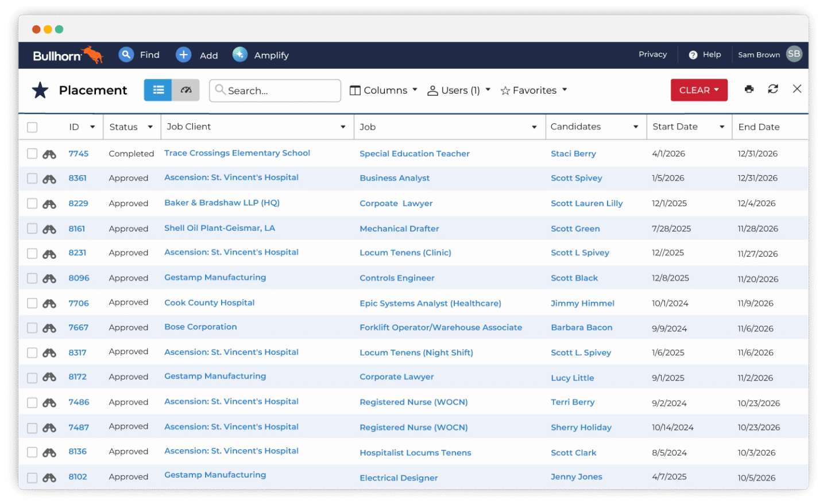The image size is (827, 504).
Task: Preview placement 8229 with binoculars icon
Action: pyautogui.click(x=49, y=204)
